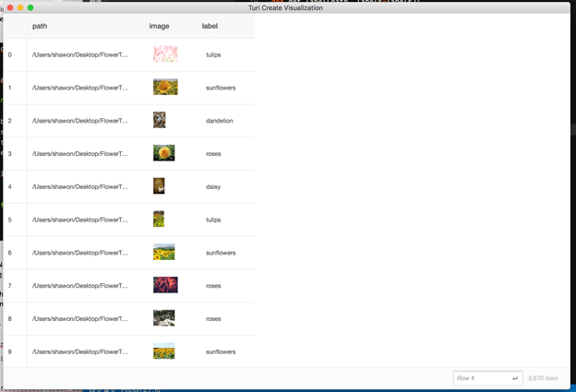The image size is (576, 392).
Task: Click the sunflowers label in row 1
Action: 221,88
